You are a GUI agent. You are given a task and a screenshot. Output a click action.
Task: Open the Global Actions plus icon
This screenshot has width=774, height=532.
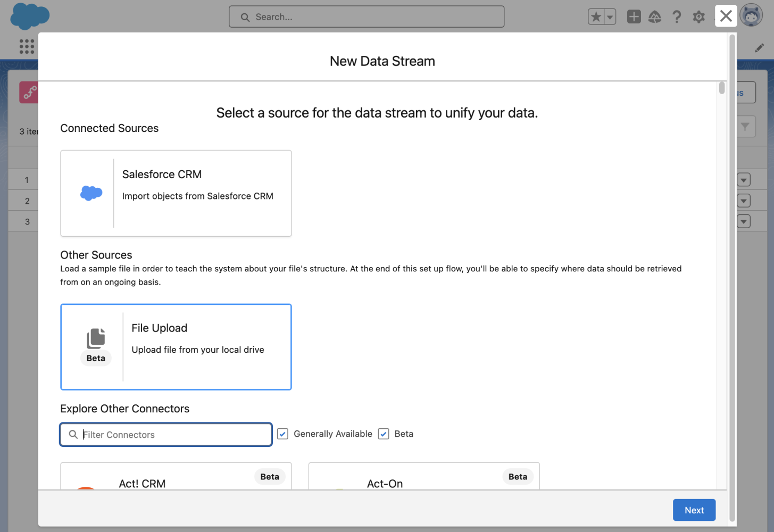click(634, 16)
